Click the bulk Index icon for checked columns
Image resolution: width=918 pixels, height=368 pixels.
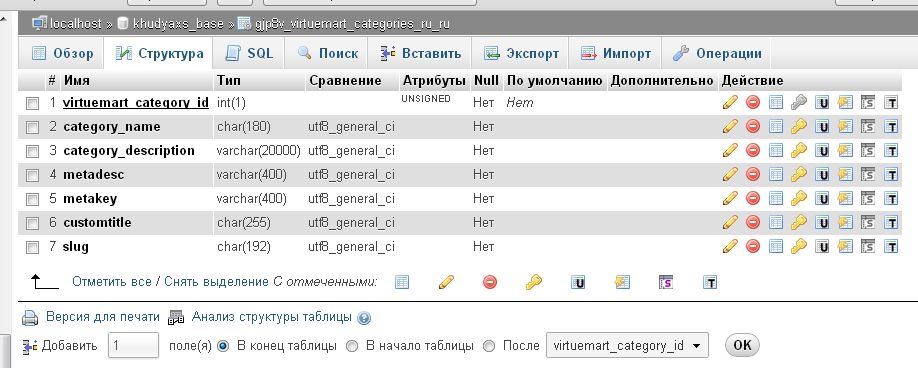pyautogui.click(x=622, y=283)
